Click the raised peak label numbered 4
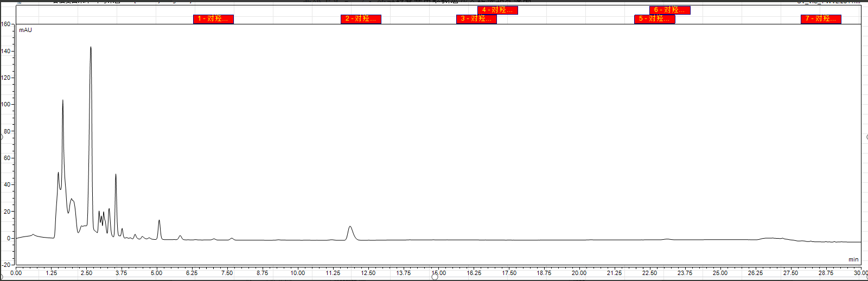This screenshot has height=281, width=868. pos(497,10)
